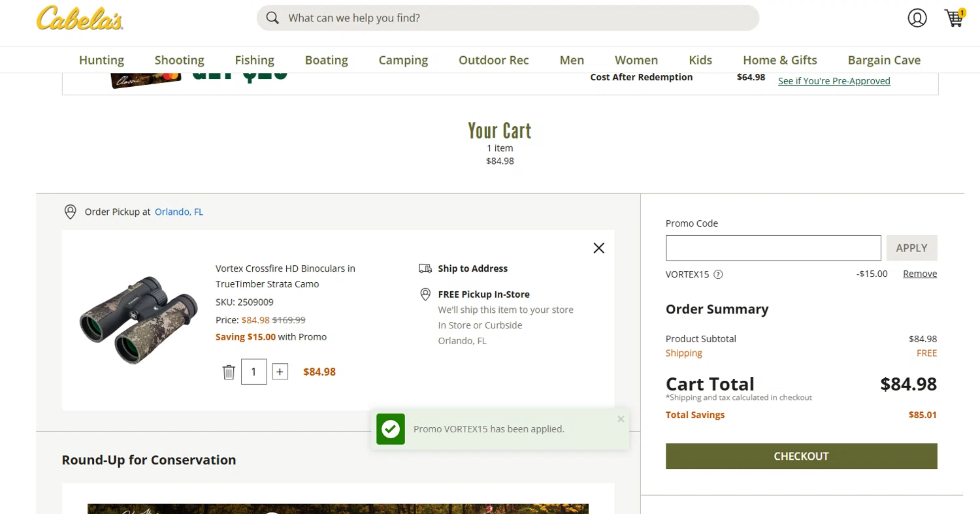Click the Saving $15.00 with Promo text
This screenshot has height=514, width=980.
coord(271,337)
